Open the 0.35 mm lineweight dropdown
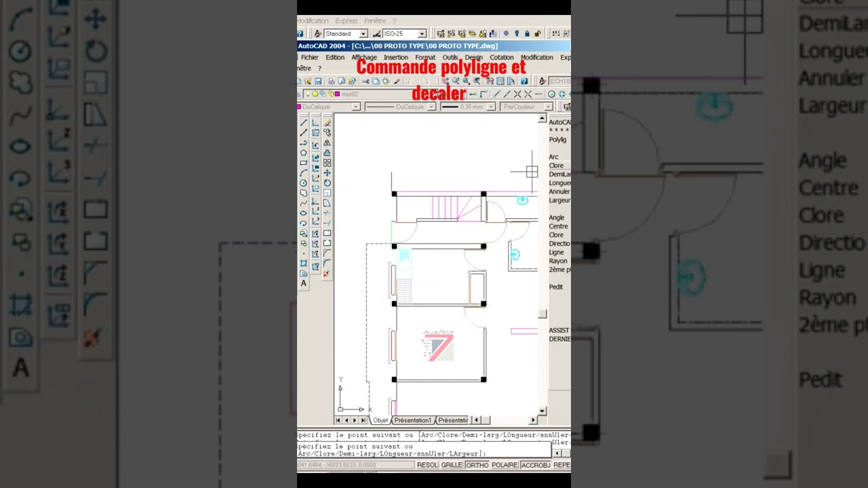The height and width of the screenshot is (488, 868). (469, 106)
